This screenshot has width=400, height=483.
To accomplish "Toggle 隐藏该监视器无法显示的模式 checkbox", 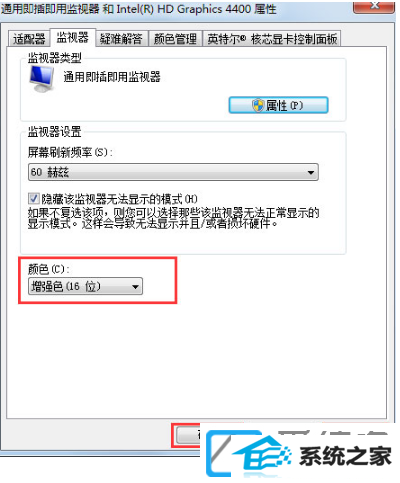I will pyautogui.click(x=33, y=199).
